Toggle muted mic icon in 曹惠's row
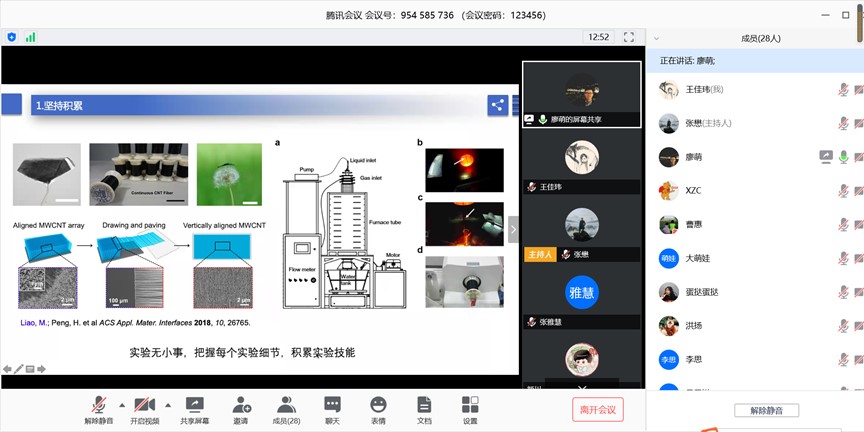 pyautogui.click(x=843, y=225)
